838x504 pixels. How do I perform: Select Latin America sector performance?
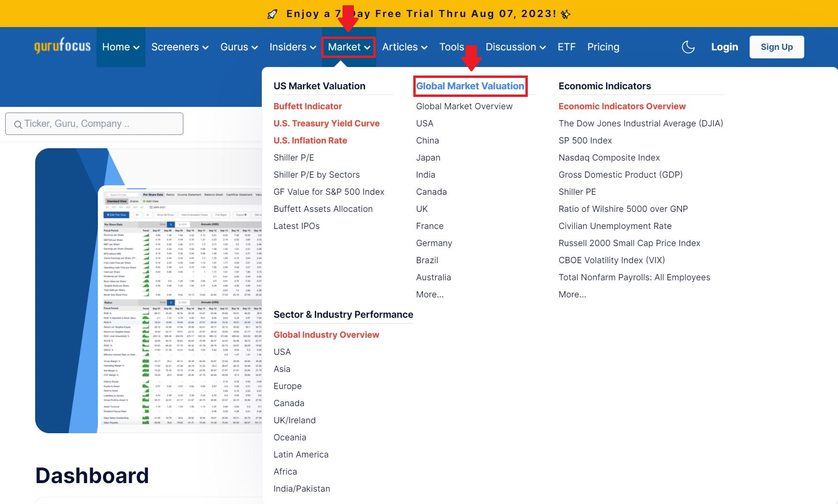(x=301, y=455)
